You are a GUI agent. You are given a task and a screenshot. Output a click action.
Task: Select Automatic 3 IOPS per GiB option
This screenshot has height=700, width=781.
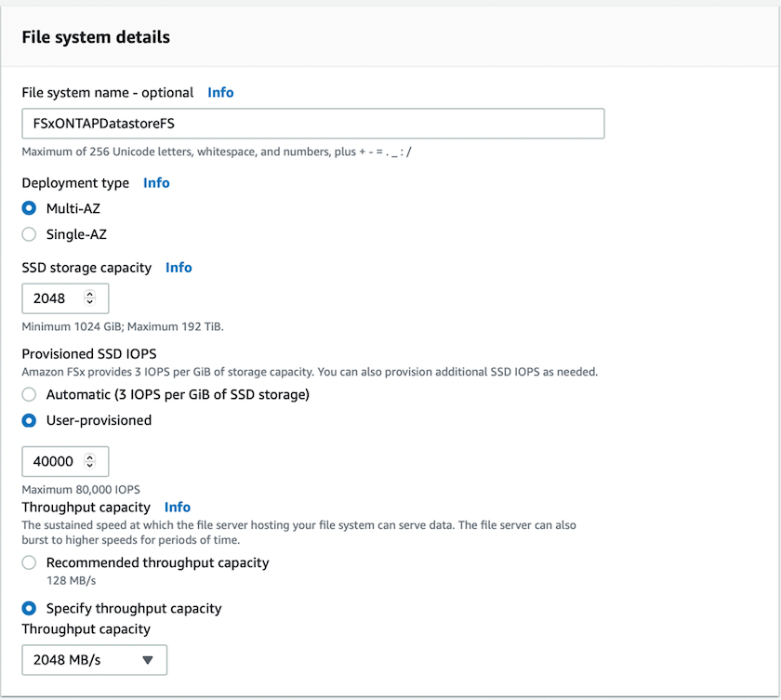(x=30, y=394)
